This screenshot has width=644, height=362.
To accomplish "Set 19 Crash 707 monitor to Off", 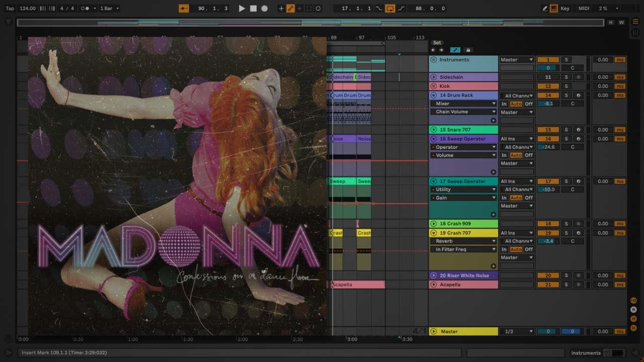I will 529,249.
